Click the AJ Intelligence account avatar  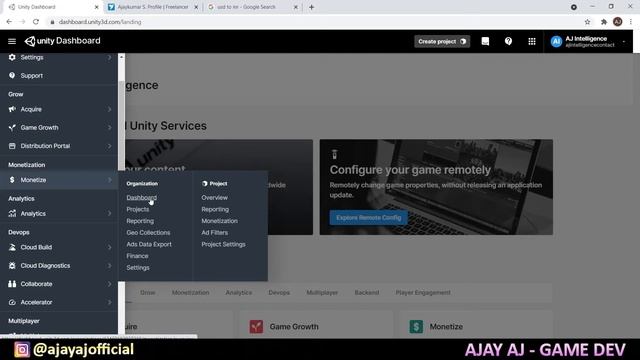556,42
